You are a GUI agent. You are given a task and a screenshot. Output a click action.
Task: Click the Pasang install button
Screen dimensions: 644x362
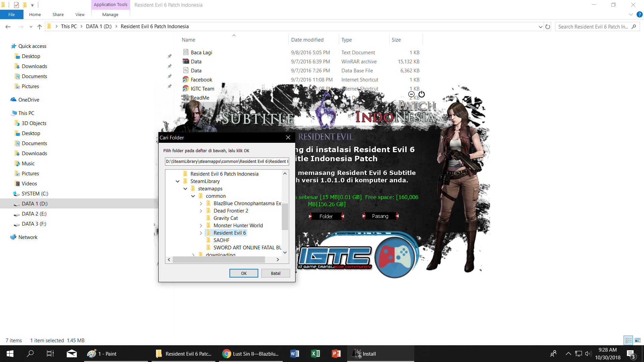coord(380,216)
